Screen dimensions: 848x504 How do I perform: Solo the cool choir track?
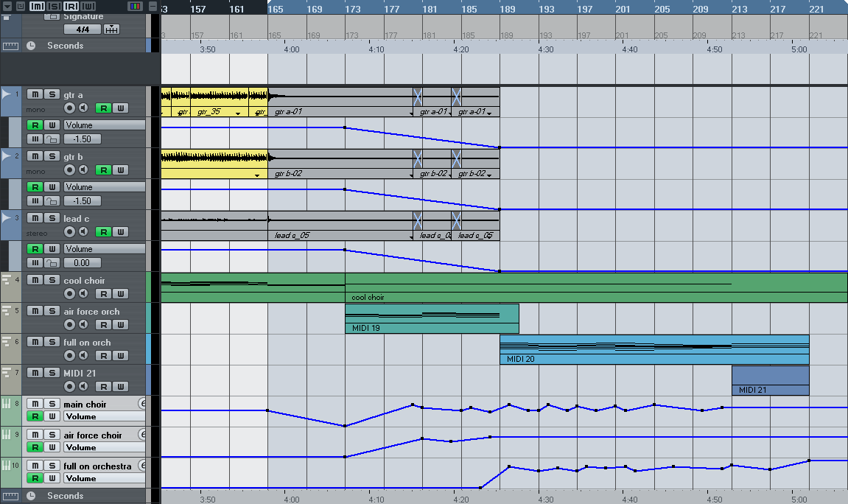pos(52,279)
